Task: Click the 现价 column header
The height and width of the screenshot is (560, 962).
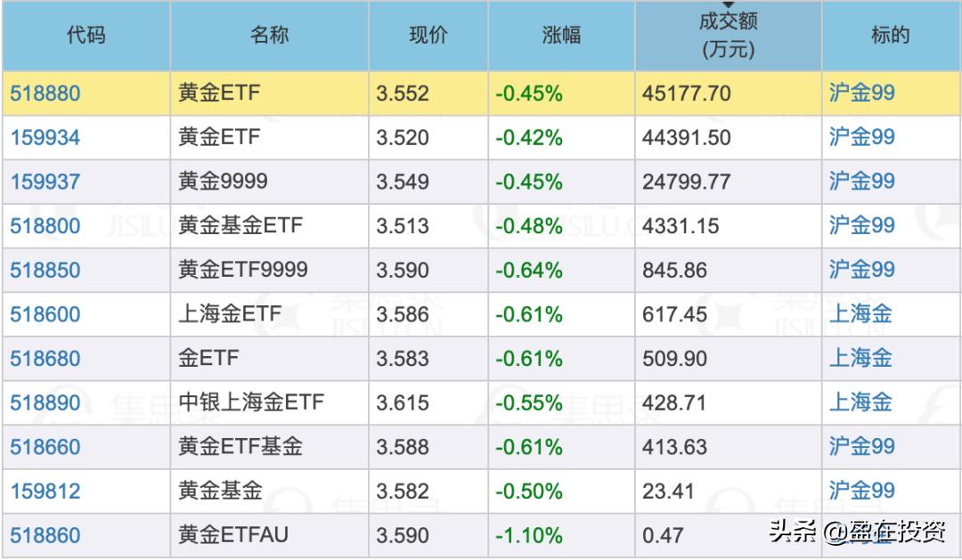Action: [x=428, y=36]
